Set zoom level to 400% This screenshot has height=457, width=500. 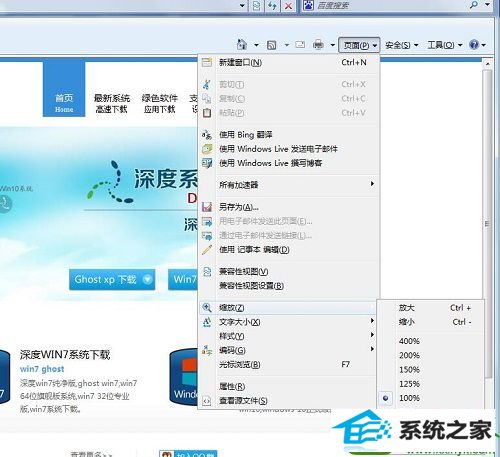431,341
